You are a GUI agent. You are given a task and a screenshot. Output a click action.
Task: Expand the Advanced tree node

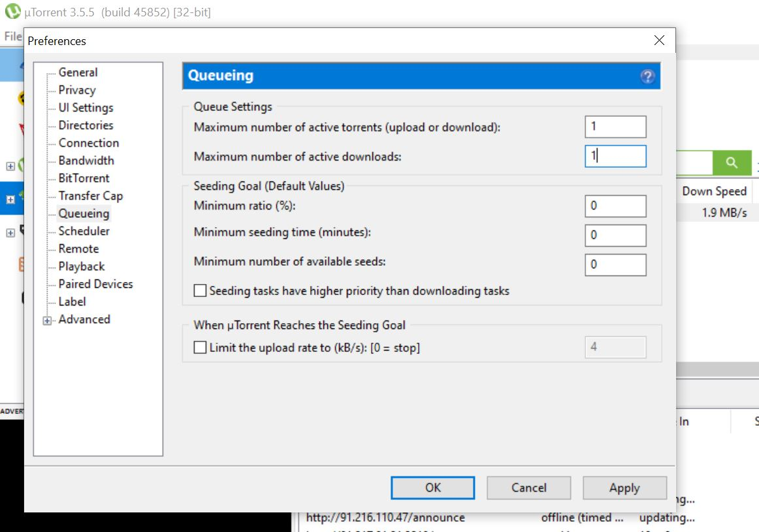(47, 320)
